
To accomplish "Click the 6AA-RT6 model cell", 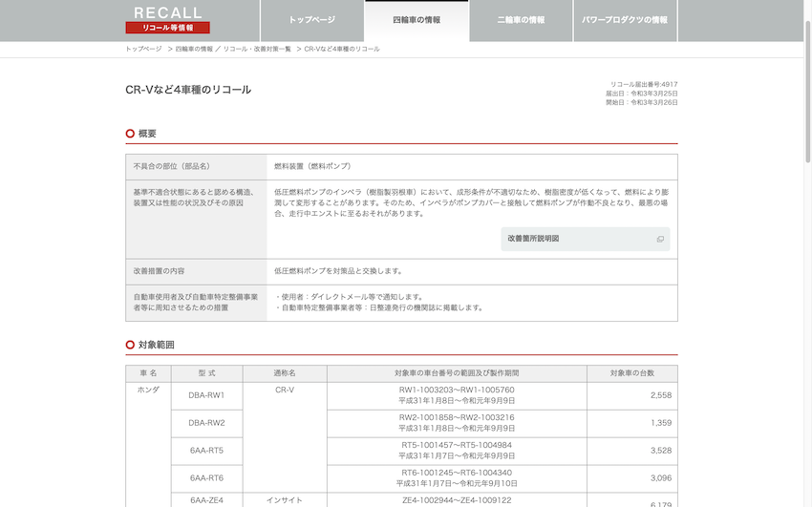I will coord(206,478).
